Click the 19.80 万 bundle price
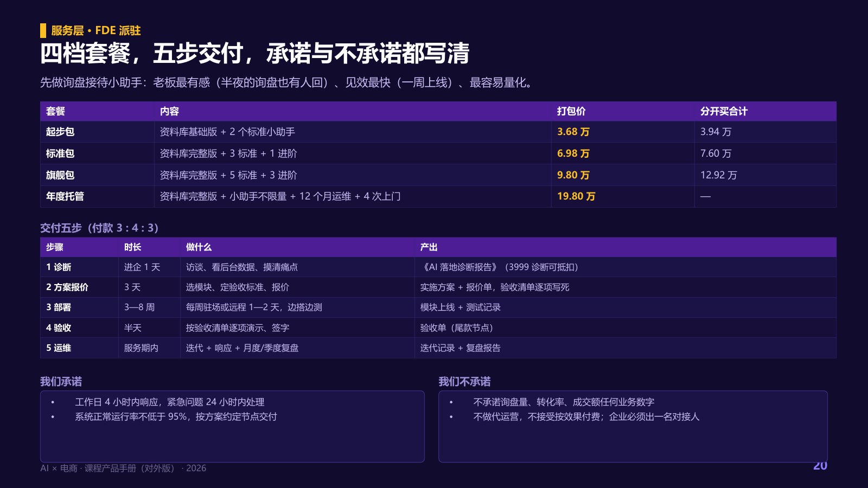This screenshot has width=868, height=488. click(576, 196)
